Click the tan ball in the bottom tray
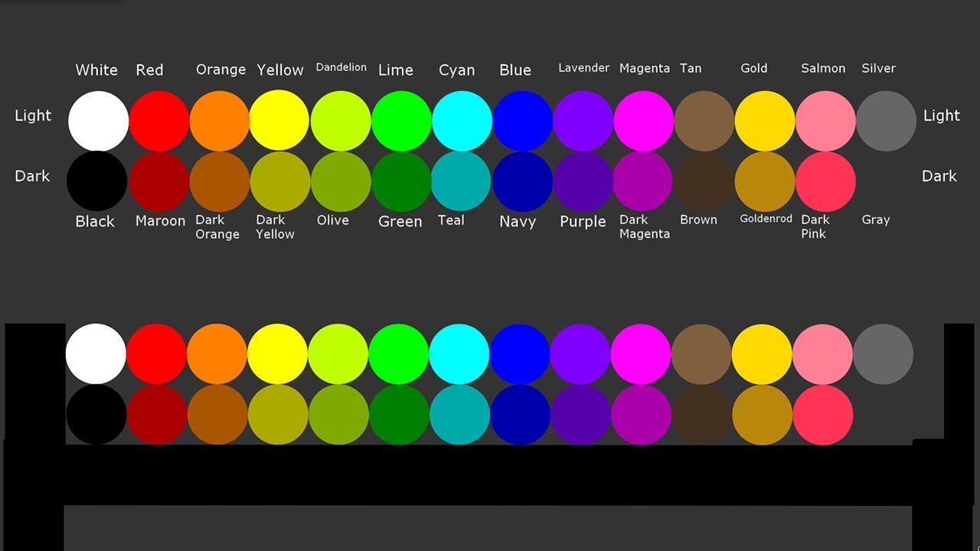980x551 pixels. tap(701, 354)
